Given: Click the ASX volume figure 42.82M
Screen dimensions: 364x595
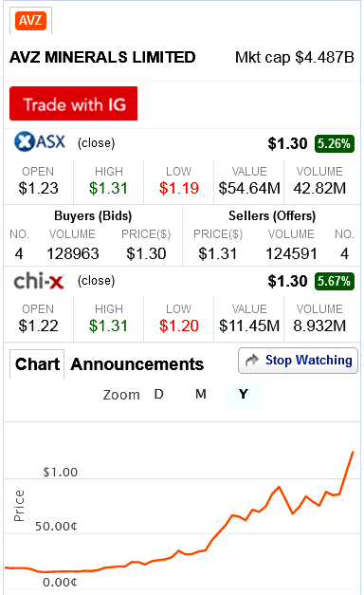Looking at the screenshot, I should click(319, 188).
